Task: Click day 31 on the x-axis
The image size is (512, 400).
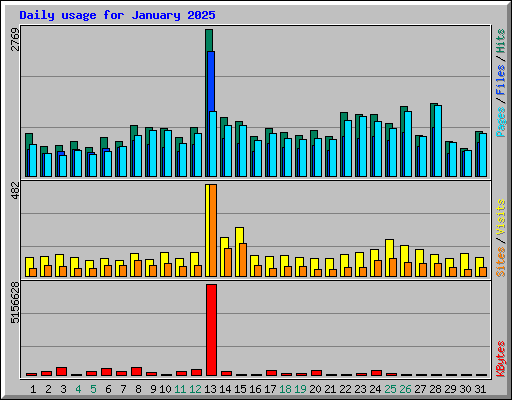Action: 480,389
